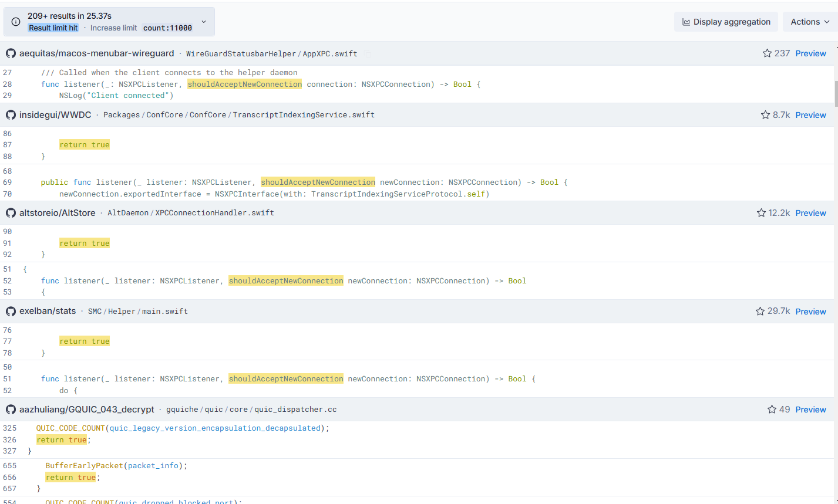838x504 pixels.
Task: Open the insidegui/WWDC repository
Action: click(55, 115)
